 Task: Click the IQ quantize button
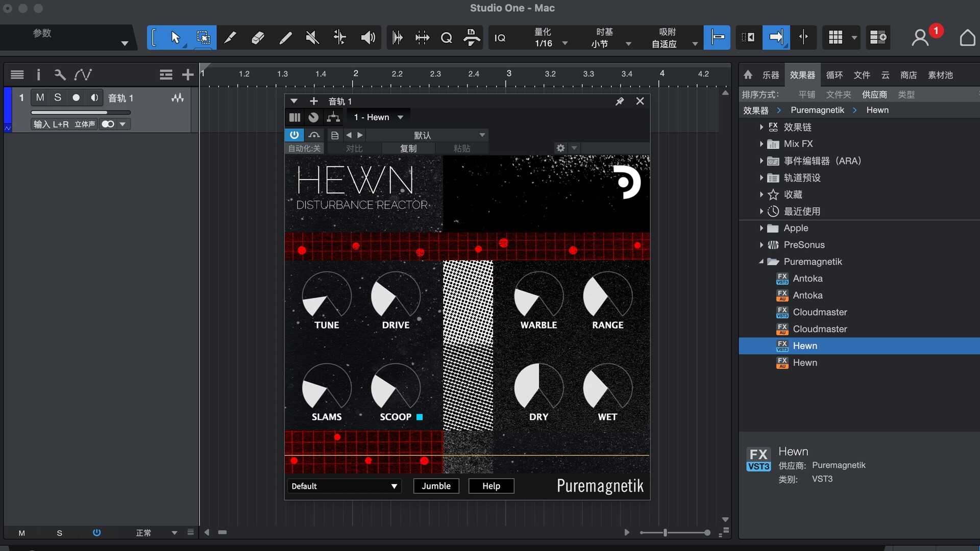point(500,38)
